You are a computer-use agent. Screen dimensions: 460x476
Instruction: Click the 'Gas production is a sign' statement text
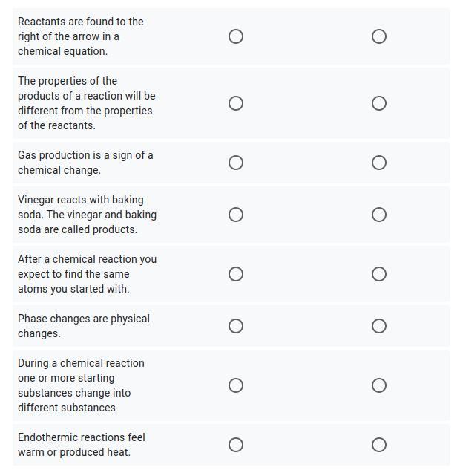[85, 163]
